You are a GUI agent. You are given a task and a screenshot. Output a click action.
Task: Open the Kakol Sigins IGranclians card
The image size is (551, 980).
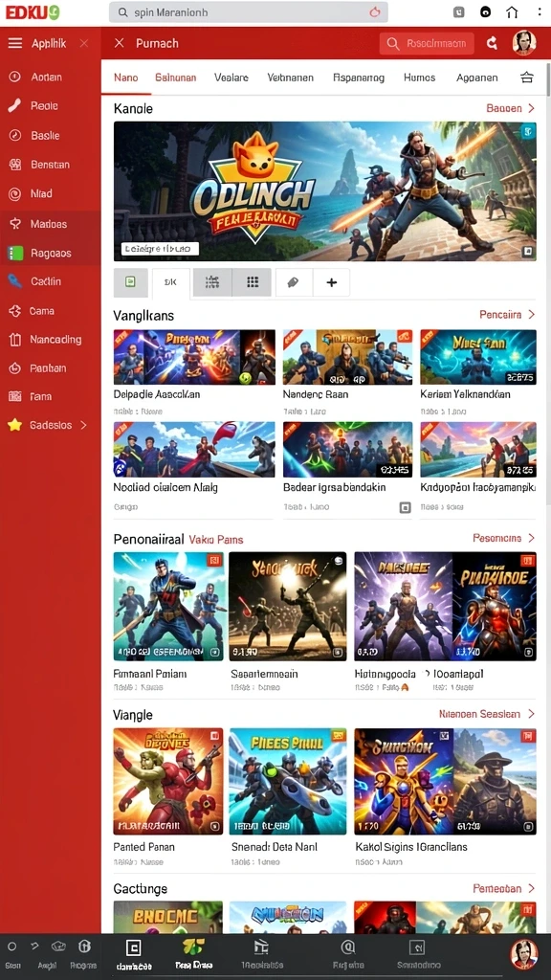pos(446,781)
